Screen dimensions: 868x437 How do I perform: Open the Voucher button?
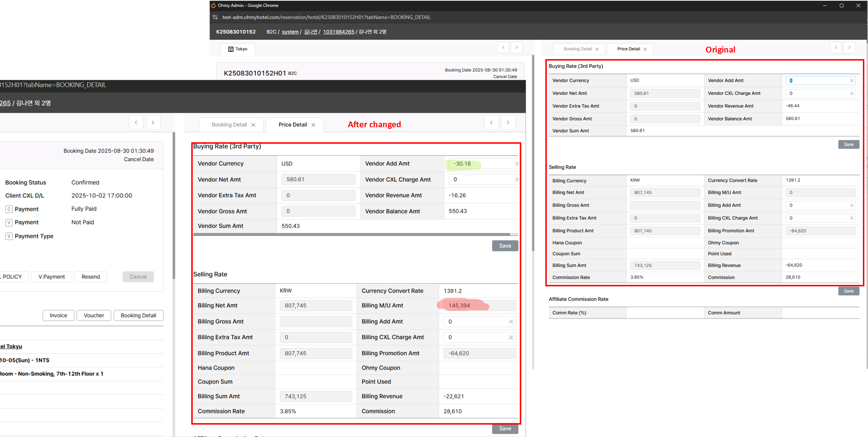point(94,316)
